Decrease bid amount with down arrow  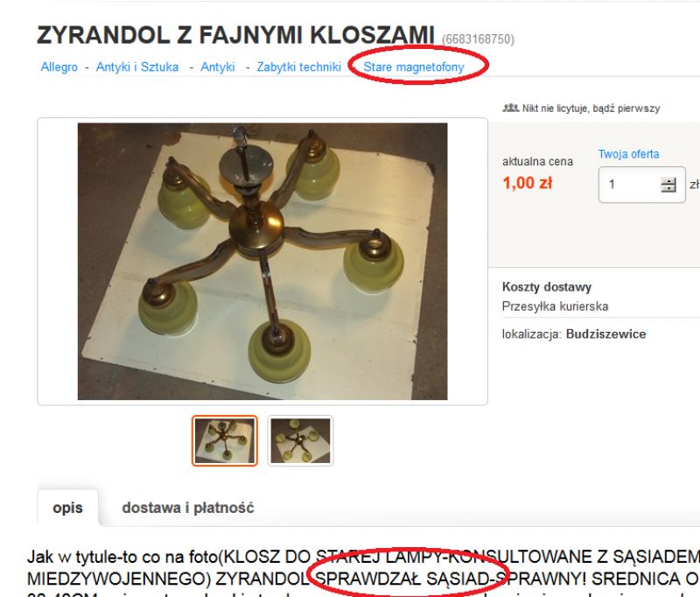coord(668,188)
